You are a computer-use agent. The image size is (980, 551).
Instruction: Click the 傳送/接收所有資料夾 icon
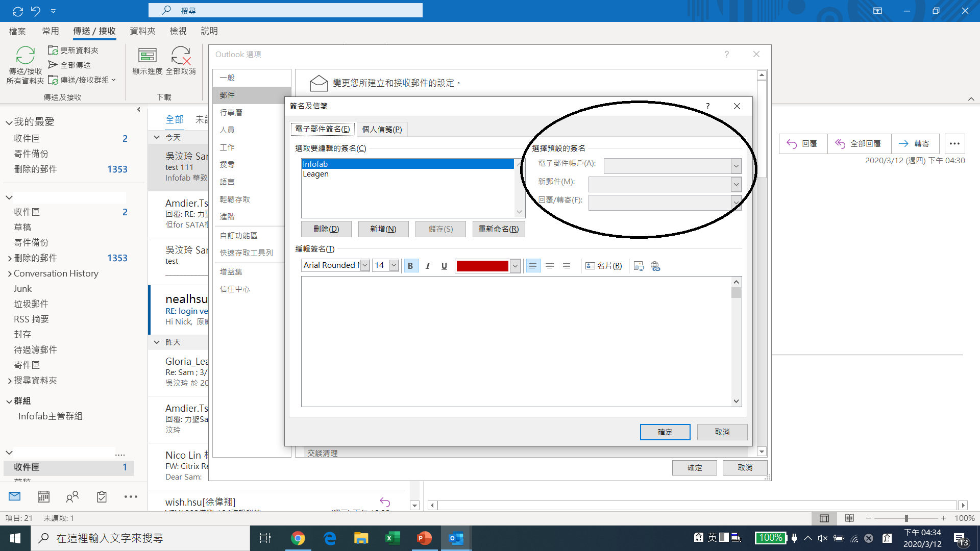tap(25, 56)
